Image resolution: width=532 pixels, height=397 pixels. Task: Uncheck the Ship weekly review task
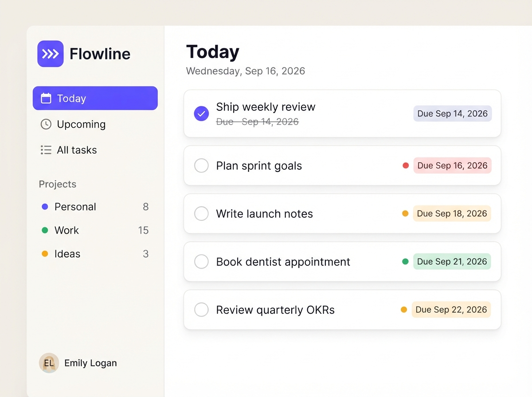point(201,113)
